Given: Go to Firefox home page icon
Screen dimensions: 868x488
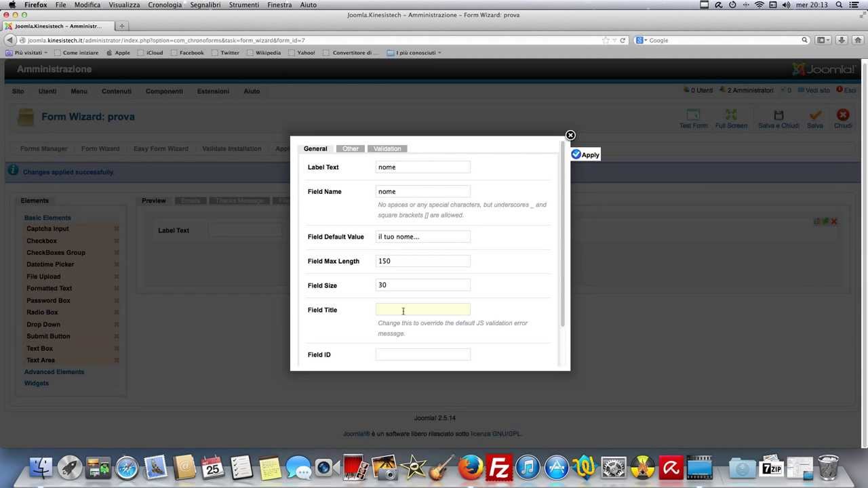Looking at the screenshot, I should click(857, 40).
